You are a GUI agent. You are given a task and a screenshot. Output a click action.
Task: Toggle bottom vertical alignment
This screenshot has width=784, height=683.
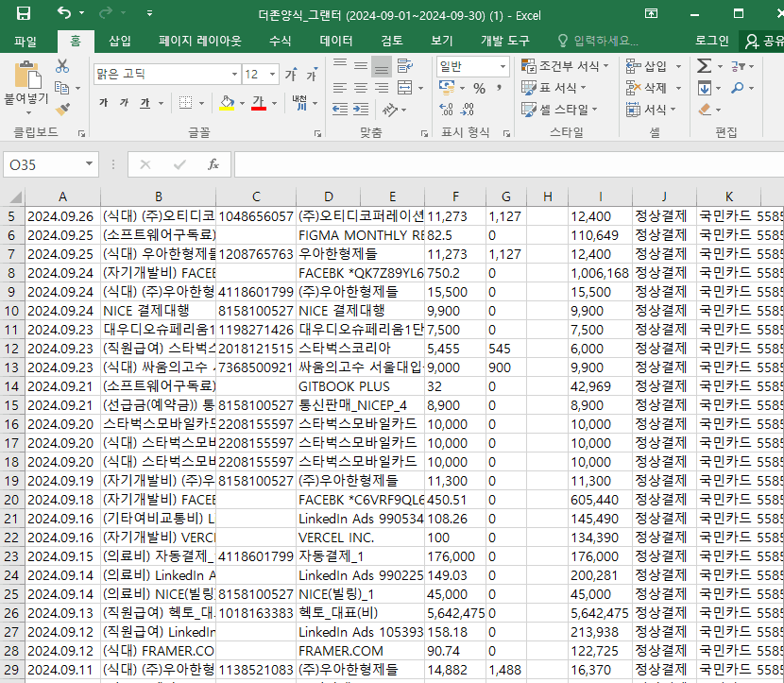point(382,66)
